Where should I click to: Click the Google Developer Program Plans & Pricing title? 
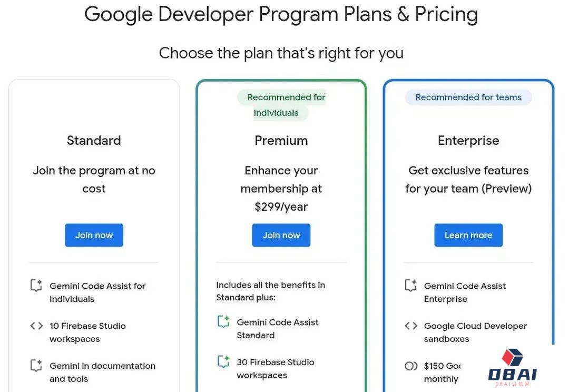281,14
